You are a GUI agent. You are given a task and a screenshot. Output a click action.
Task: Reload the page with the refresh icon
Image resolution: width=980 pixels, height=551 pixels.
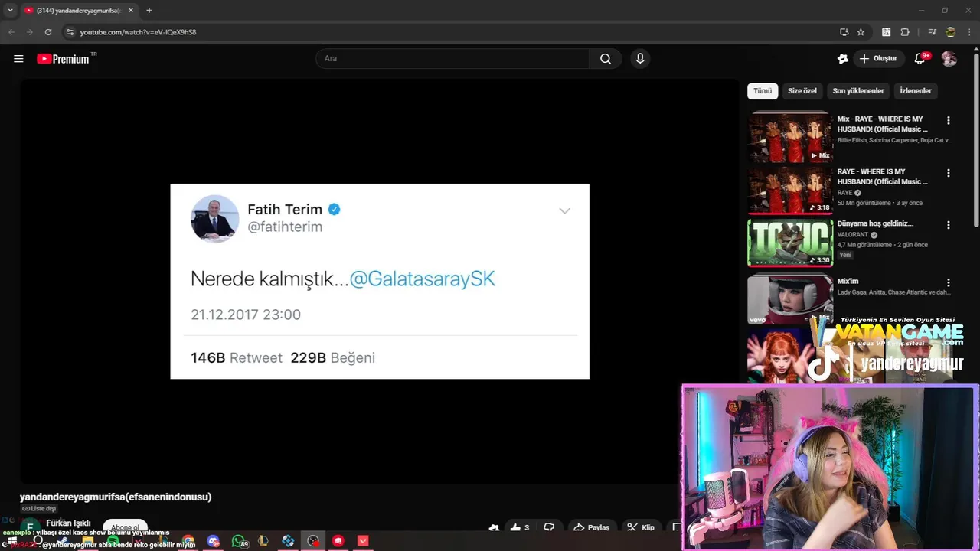48,32
